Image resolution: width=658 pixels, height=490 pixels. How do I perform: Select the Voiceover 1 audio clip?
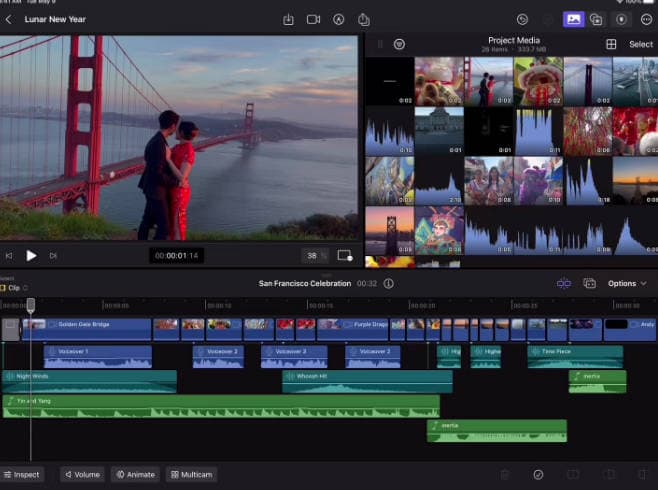tap(98, 357)
